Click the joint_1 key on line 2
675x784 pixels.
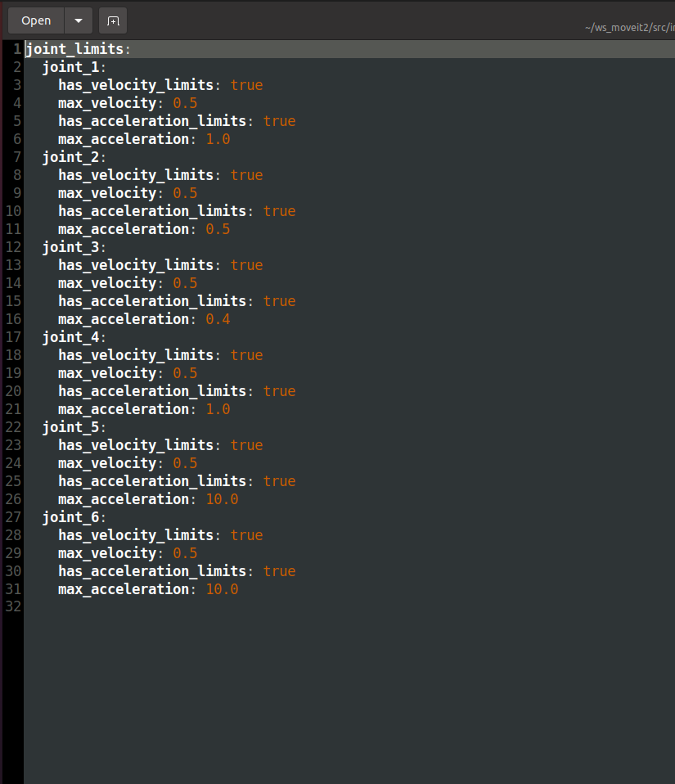click(69, 66)
